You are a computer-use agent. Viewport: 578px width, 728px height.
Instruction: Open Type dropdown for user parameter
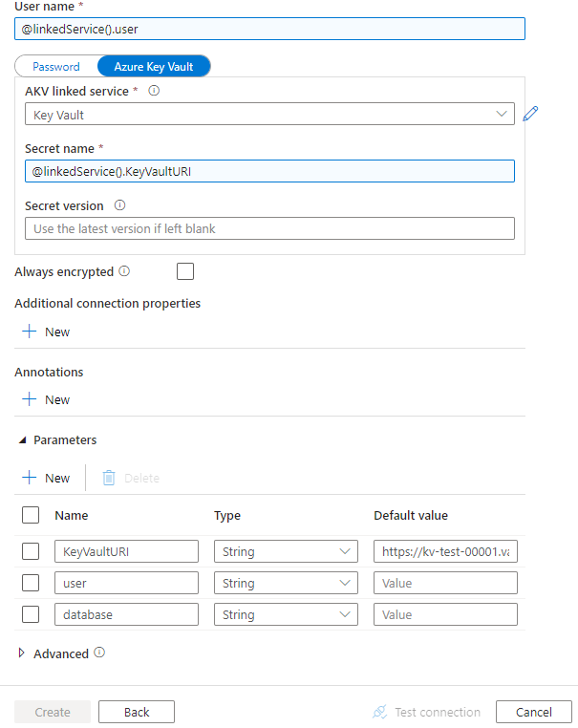[x=286, y=583]
